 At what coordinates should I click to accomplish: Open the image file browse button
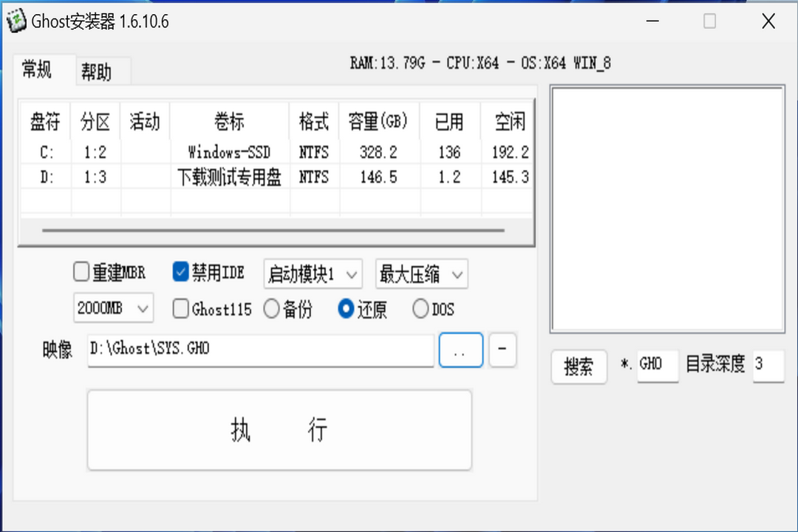pos(460,349)
